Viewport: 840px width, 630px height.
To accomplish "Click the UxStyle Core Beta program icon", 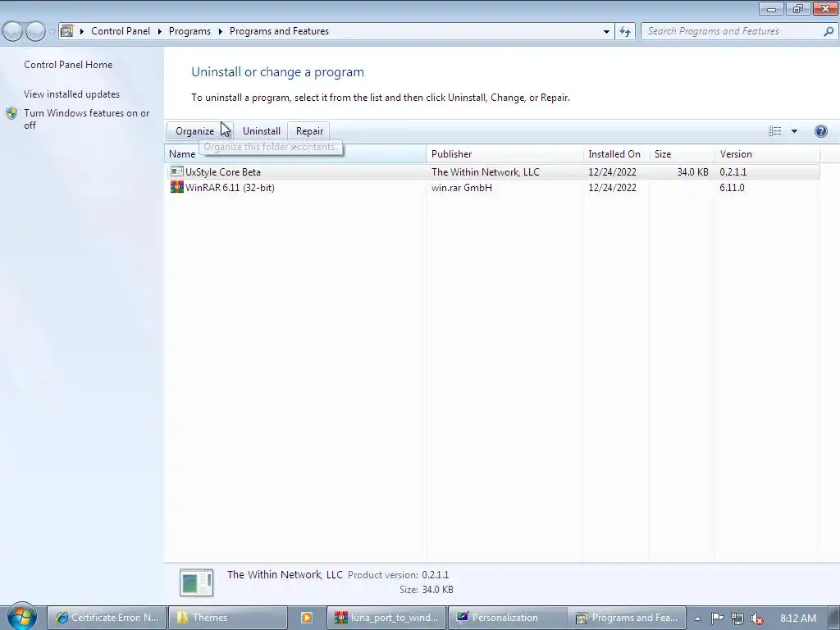I will click(177, 171).
